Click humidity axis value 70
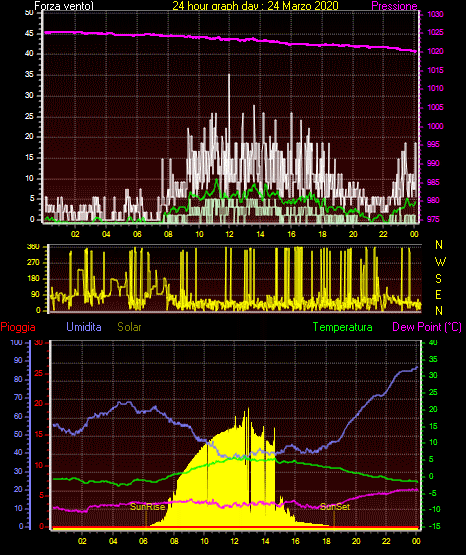The image size is (466, 555). point(18,397)
